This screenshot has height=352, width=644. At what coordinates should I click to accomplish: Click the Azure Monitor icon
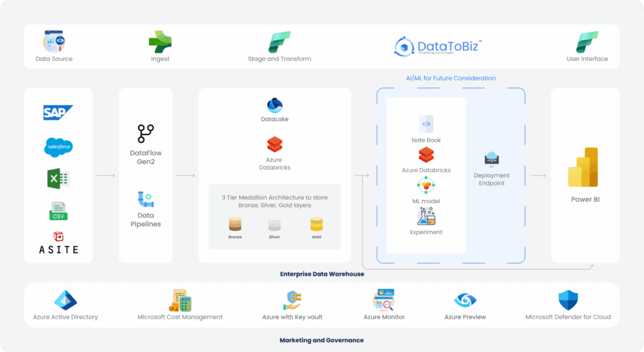(384, 300)
